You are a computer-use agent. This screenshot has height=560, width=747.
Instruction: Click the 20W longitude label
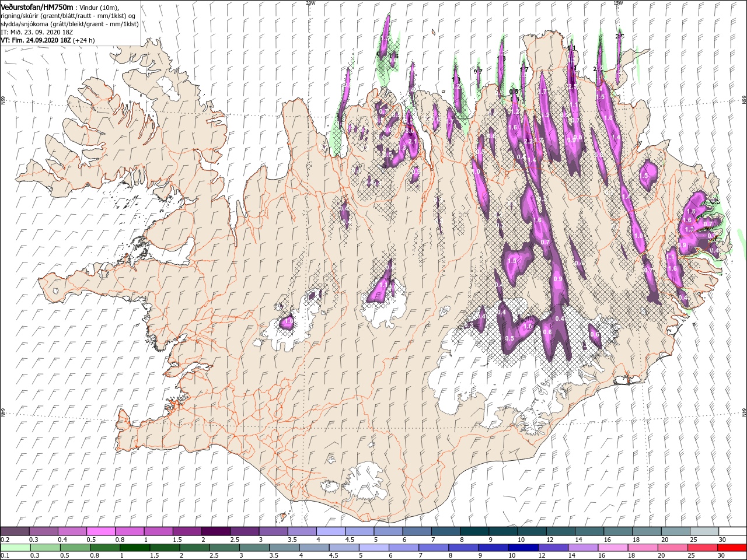[x=310, y=3]
